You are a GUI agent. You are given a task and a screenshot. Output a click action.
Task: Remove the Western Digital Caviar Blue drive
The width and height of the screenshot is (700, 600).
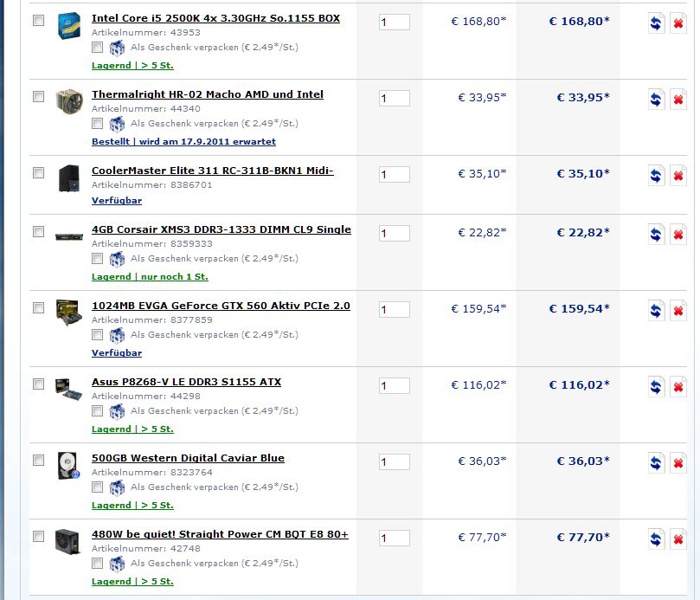coord(678,463)
